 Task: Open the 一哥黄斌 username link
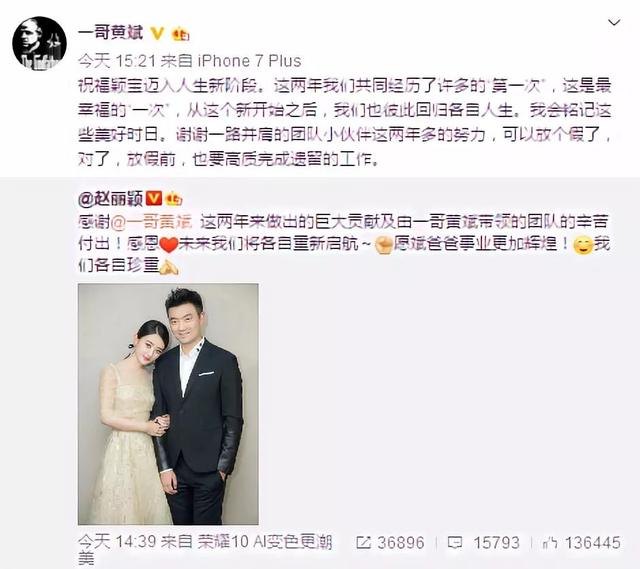point(111,33)
